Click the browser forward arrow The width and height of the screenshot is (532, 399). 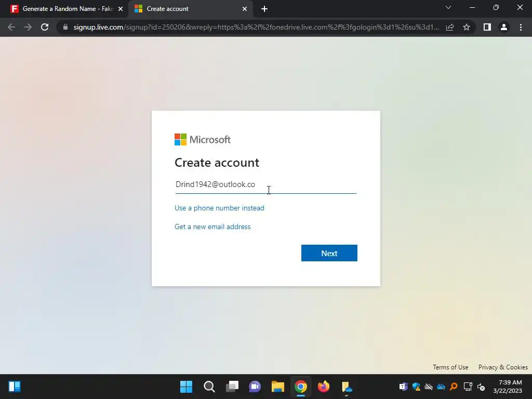click(x=28, y=27)
